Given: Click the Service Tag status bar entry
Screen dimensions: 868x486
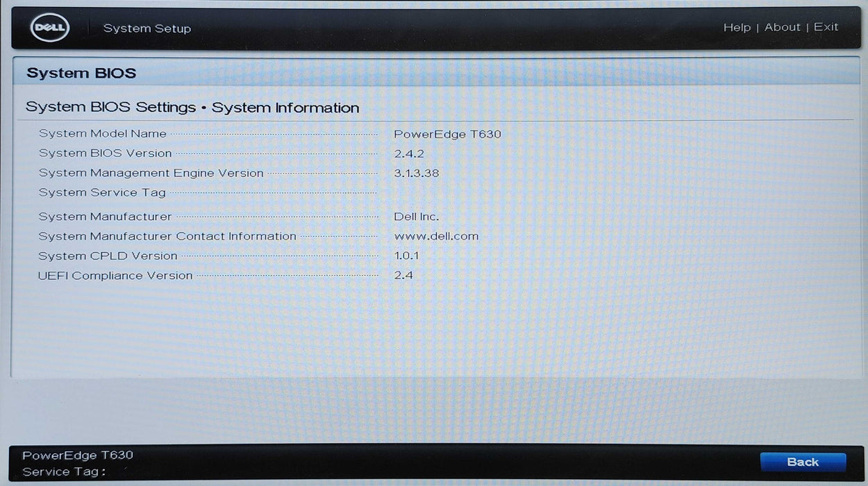Looking at the screenshot, I should tap(64, 472).
